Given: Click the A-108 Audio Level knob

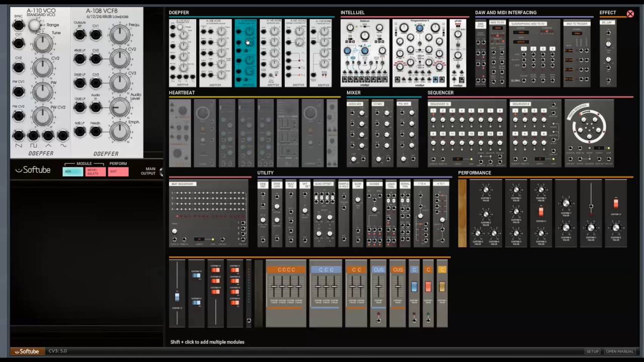Looking at the screenshot, I should click(119, 107).
